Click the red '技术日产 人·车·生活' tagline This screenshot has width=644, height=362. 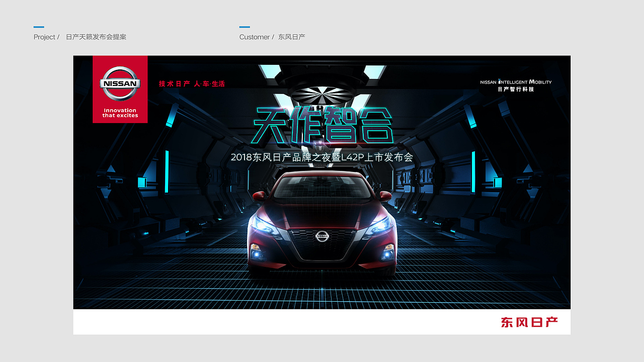[x=192, y=84]
